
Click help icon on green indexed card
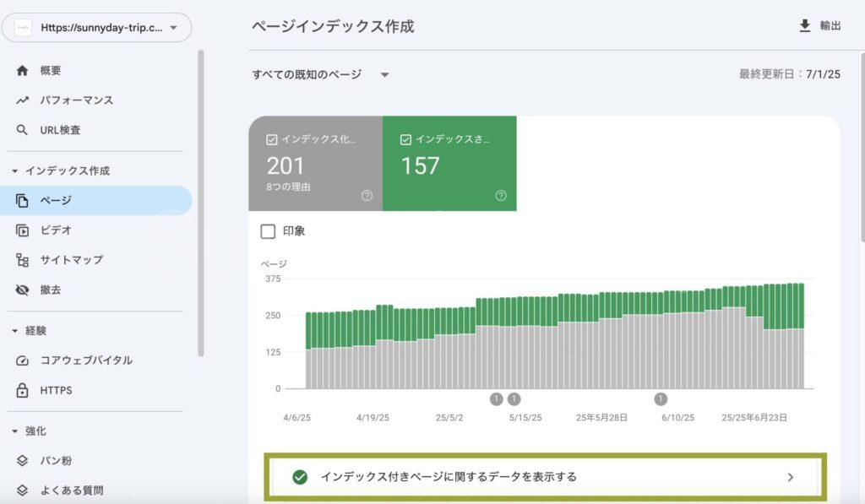pos(501,196)
